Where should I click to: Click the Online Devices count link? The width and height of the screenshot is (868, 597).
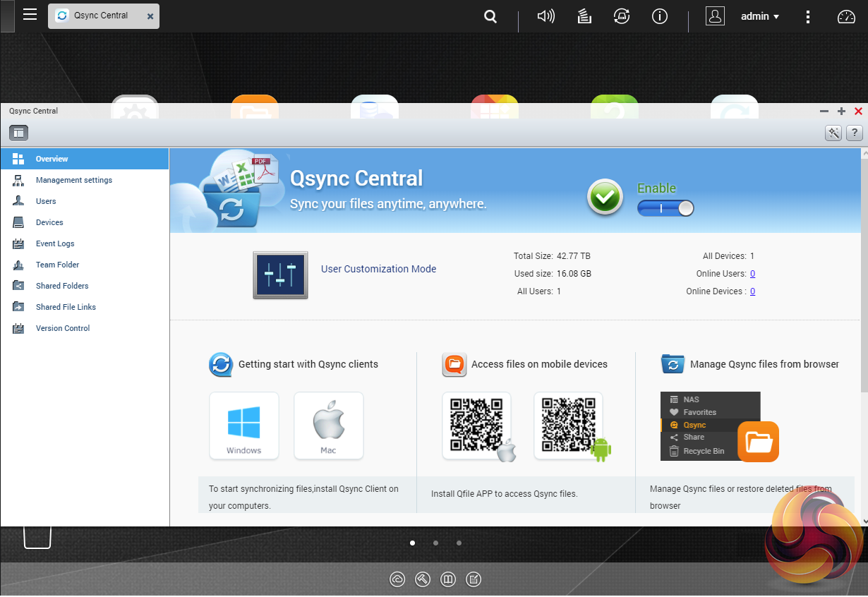pyautogui.click(x=752, y=291)
